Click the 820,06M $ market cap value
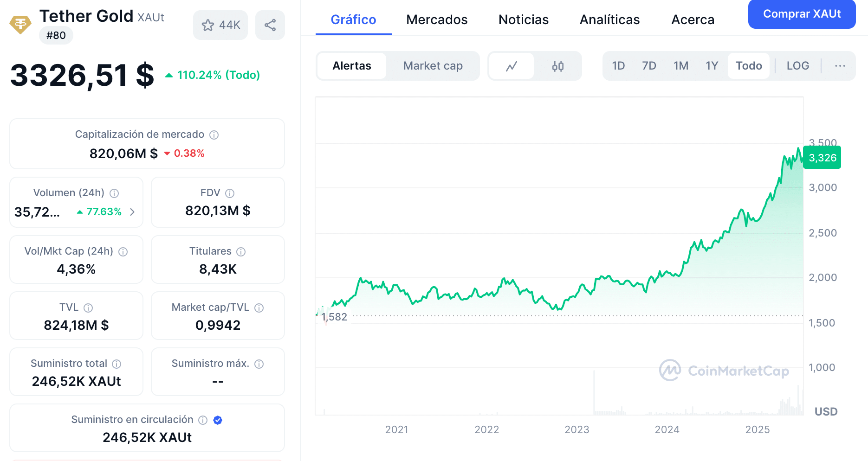 123,154
